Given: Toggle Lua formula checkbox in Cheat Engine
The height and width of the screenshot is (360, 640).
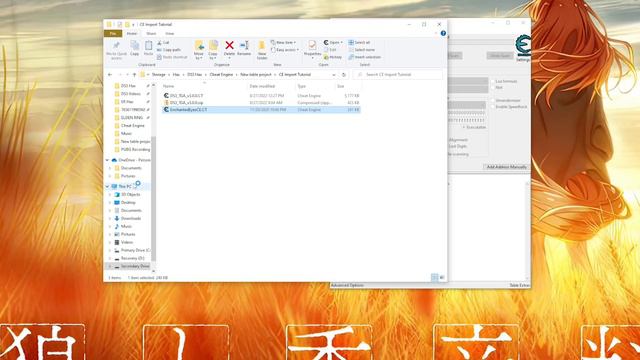Looking at the screenshot, I should pyautogui.click(x=493, y=82).
